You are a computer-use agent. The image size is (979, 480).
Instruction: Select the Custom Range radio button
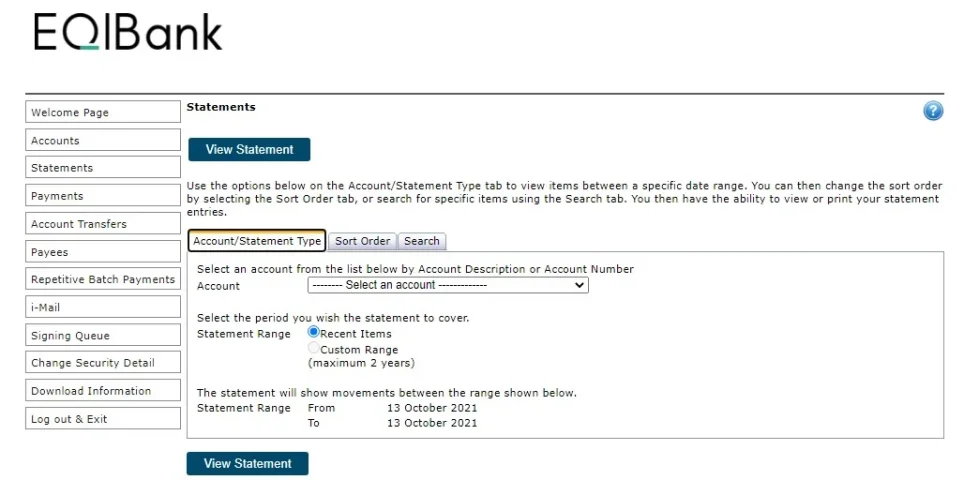[x=313, y=348]
